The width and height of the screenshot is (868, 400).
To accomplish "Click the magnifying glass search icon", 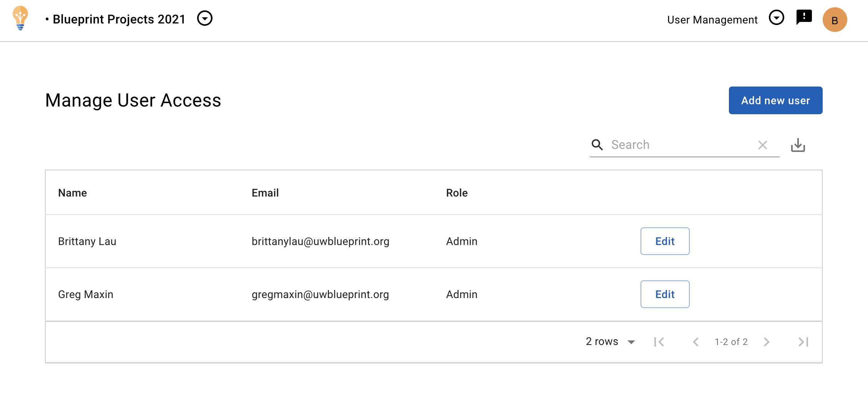I will coord(597,145).
